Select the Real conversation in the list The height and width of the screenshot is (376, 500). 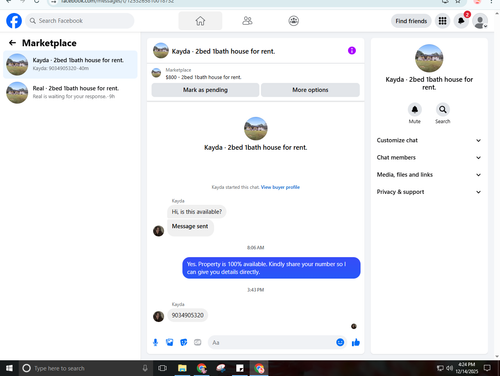click(70, 92)
